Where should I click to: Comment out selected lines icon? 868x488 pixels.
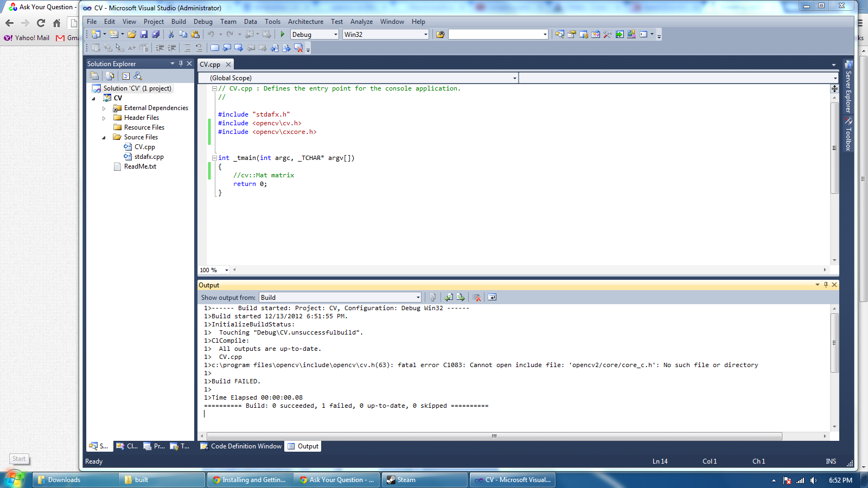[x=187, y=48]
